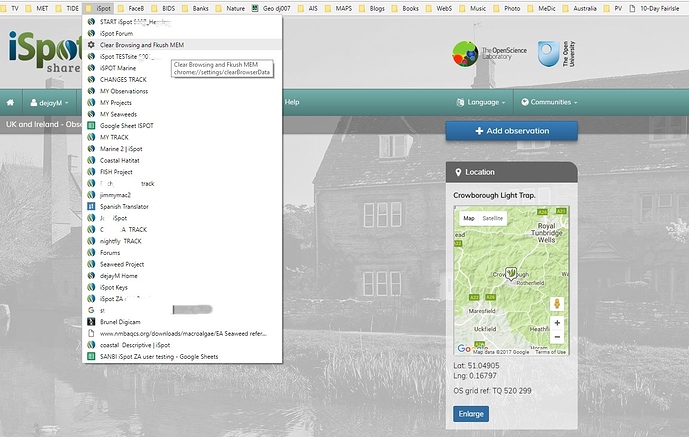Zoom in on the location map
Image resolution: width=689 pixels, height=437 pixels.
557,323
